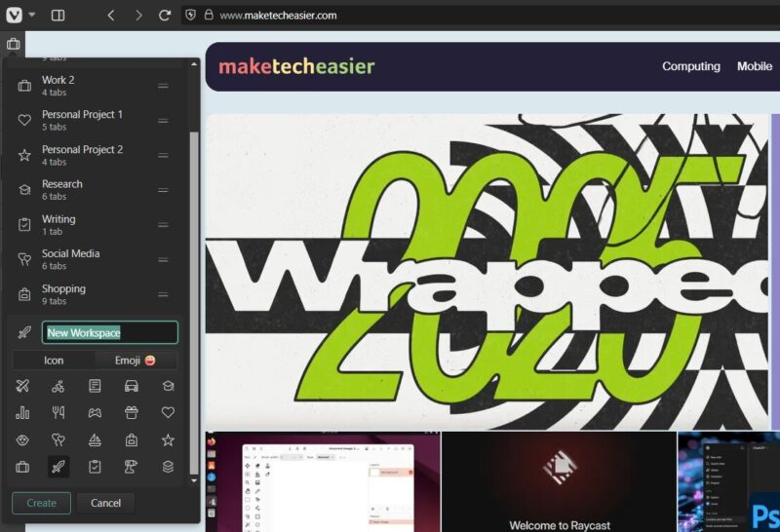
Task: Go back with the left arrow
Action: coord(111,16)
